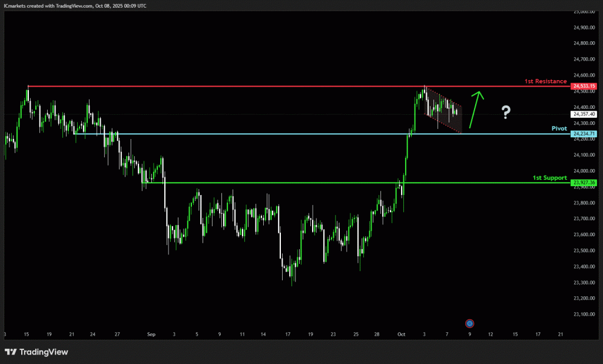Click the green 23,927.36 support price tag
Image resolution: width=603 pixels, height=364 pixels.
(x=584, y=183)
